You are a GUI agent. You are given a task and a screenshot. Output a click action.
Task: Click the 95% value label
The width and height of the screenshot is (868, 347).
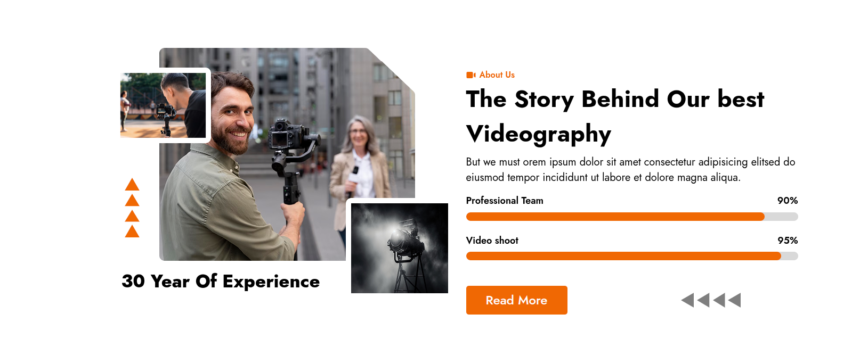pyautogui.click(x=787, y=241)
